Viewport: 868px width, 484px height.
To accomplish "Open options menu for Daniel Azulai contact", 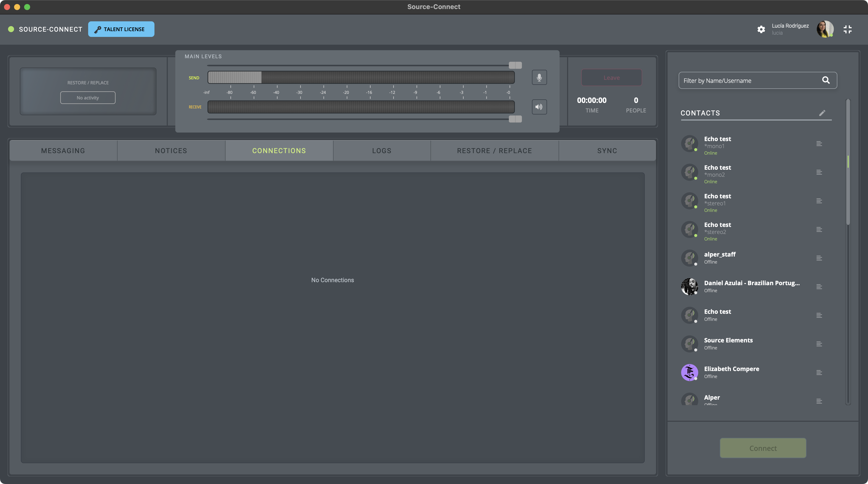I will 819,287.
